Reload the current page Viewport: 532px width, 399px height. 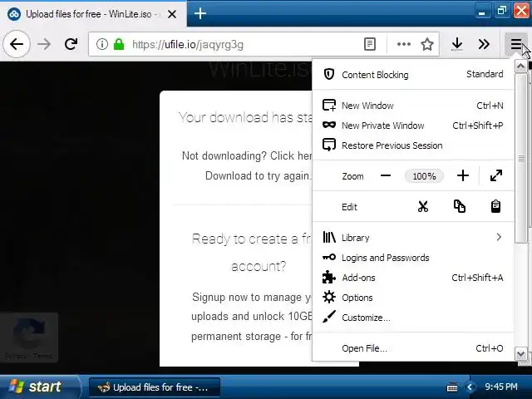click(x=71, y=44)
